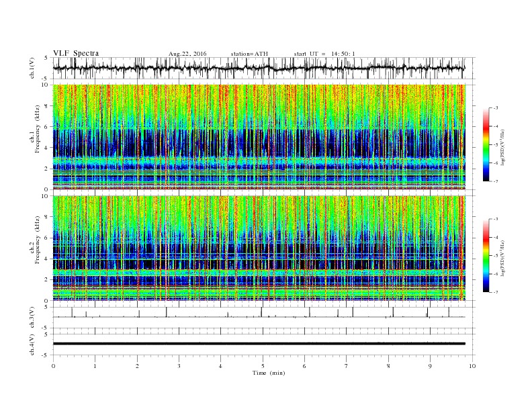Image resolution: width=532 pixels, height=411 pixels.
Task: Click time axis tick label "3"
Action: point(179,366)
